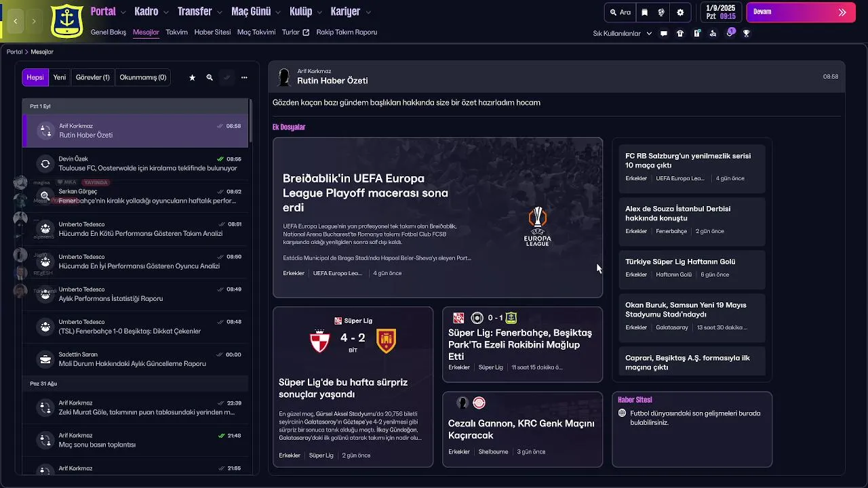868x488 pixels.
Task: Select the Yeni filter tab
Action: 60,77
